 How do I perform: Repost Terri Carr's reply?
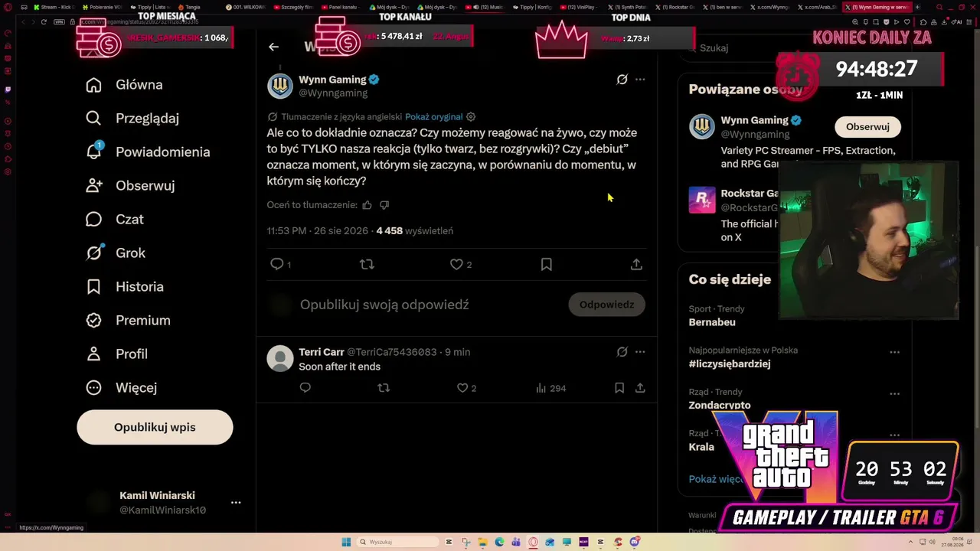[x=384, y=388]
